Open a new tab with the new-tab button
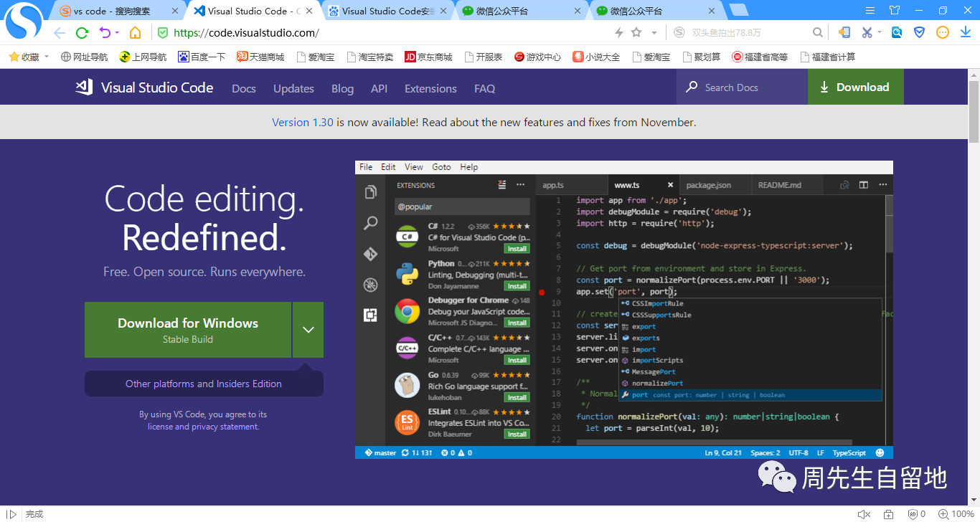 coord(739,10)
